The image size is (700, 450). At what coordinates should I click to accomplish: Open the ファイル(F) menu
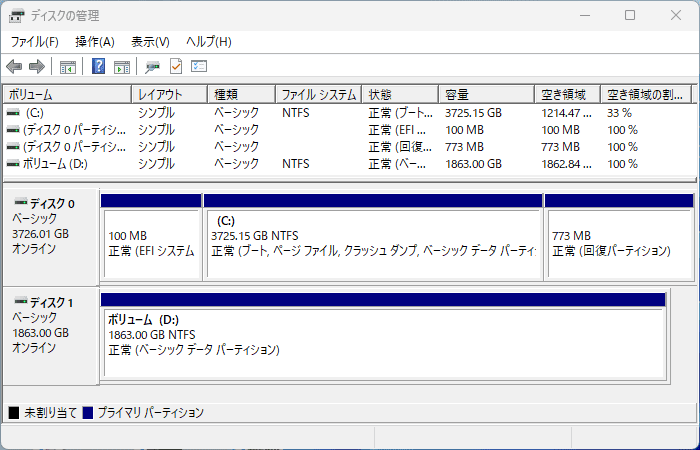[x=34, y=42]
